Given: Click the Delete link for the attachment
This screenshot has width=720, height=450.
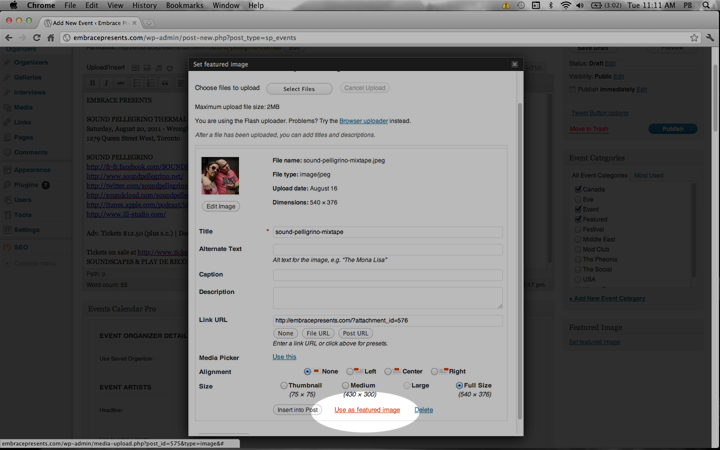Looking at the screenshot, I should click(424, 410).
